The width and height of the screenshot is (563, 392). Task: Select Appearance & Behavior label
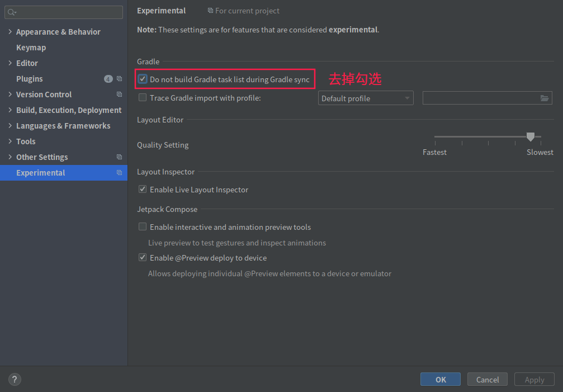pos(58,31)
